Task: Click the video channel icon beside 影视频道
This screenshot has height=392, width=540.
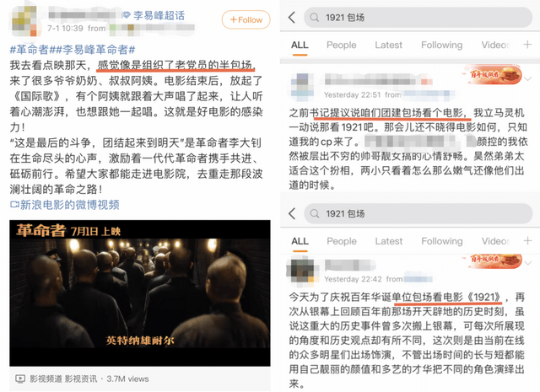Action: (20, 379)
